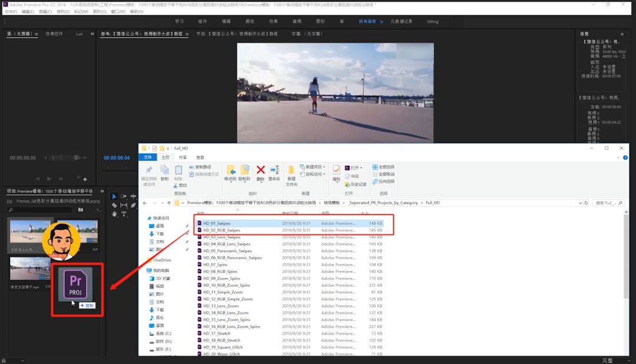
Task: Click the Explorer help question-mark icon
Action: point(625,157)
